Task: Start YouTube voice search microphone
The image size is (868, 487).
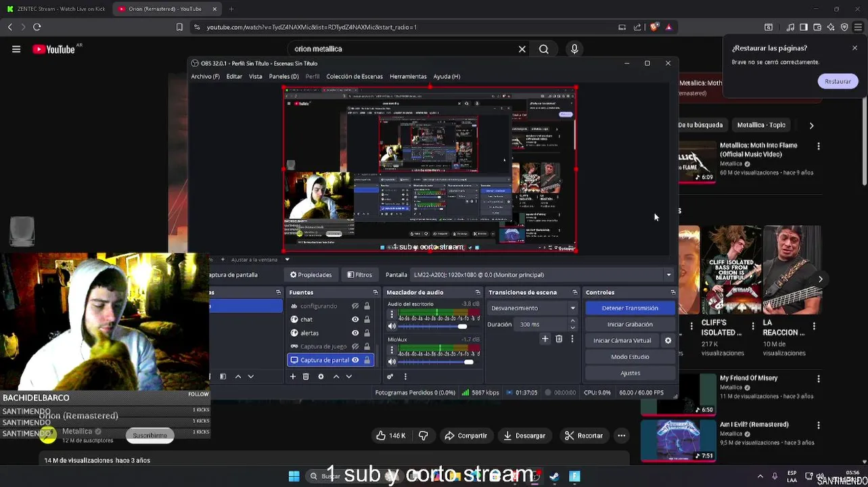Action: pyautogui.click(x=574, y=49)
